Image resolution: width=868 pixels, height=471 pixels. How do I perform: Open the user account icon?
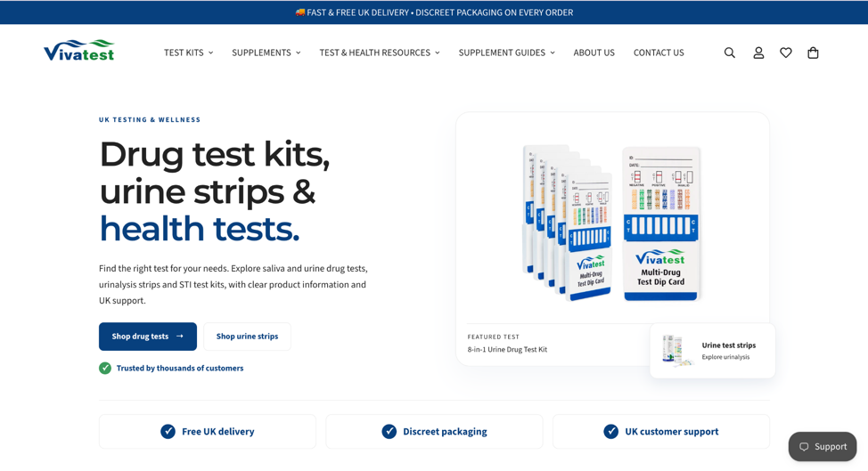758,53
